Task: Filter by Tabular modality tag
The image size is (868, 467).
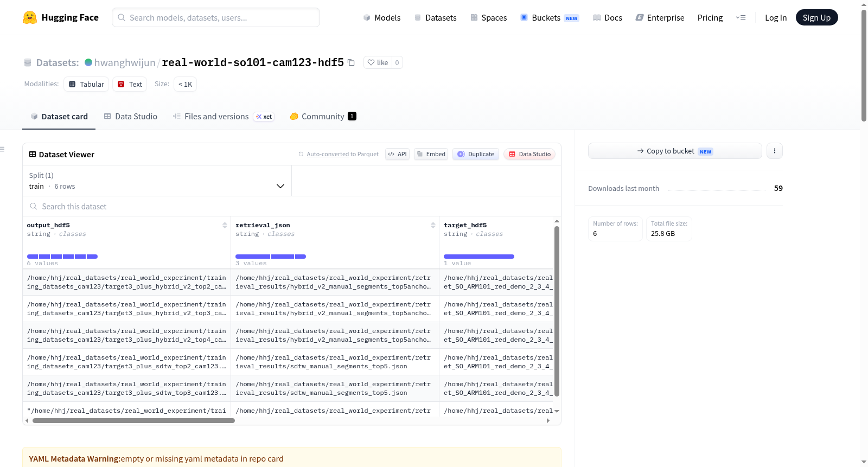Action: 86,84
